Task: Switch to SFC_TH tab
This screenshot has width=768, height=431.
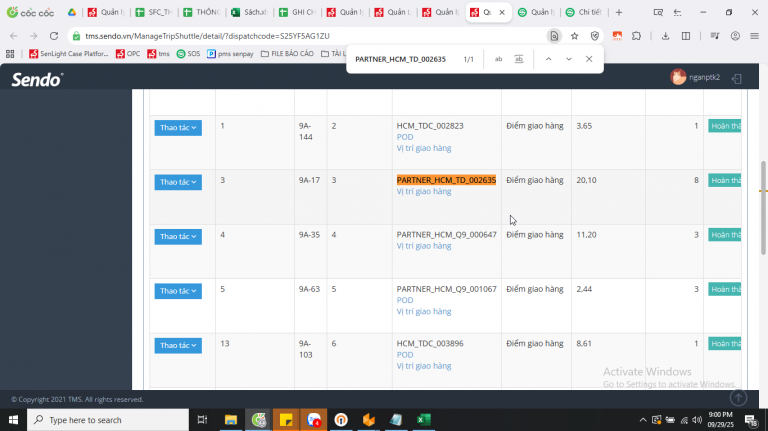Action: (x=154, y=12)
